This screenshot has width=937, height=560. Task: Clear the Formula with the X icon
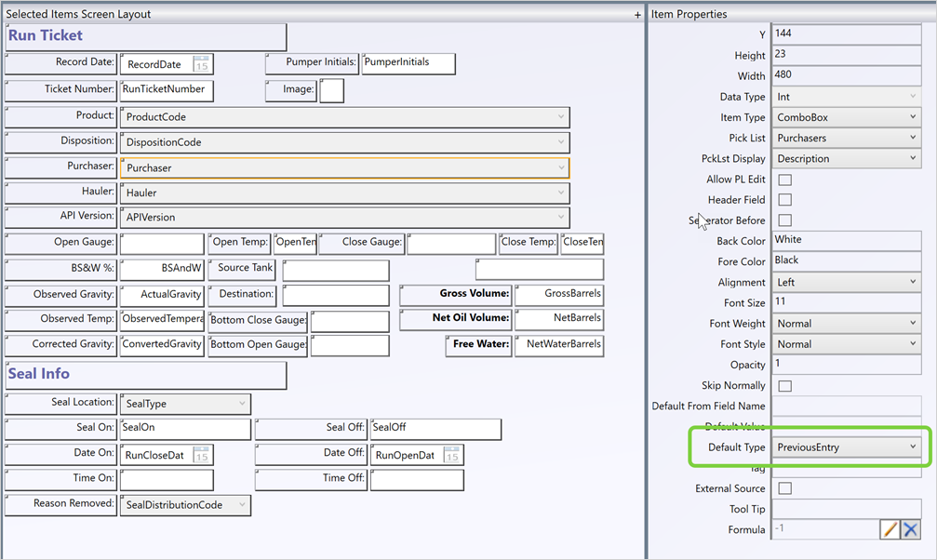pyautogui.click(x=910, y=529)
